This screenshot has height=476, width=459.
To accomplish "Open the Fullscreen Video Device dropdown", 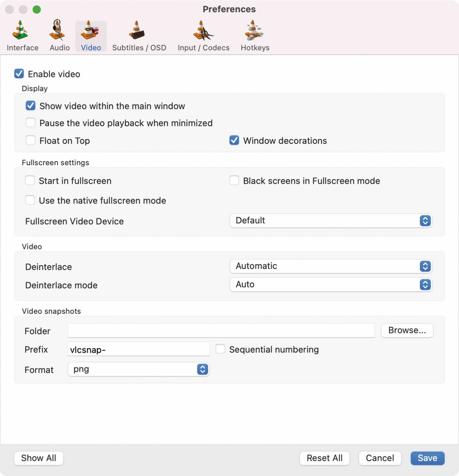I will (331, 221).
